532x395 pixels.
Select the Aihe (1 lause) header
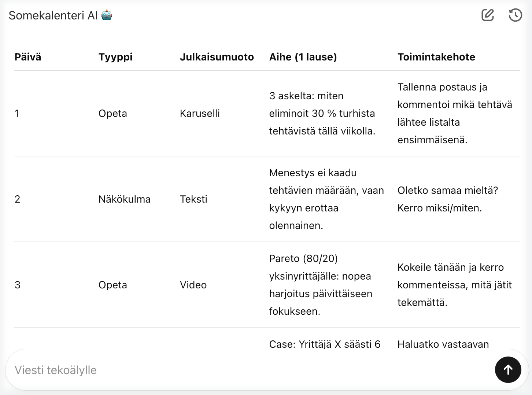coord(303,57)
